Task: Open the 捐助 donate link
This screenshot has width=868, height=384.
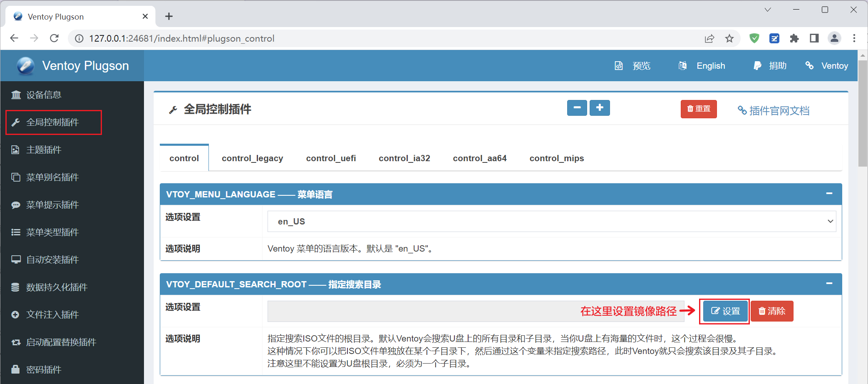Action: (x=770, y=66)
